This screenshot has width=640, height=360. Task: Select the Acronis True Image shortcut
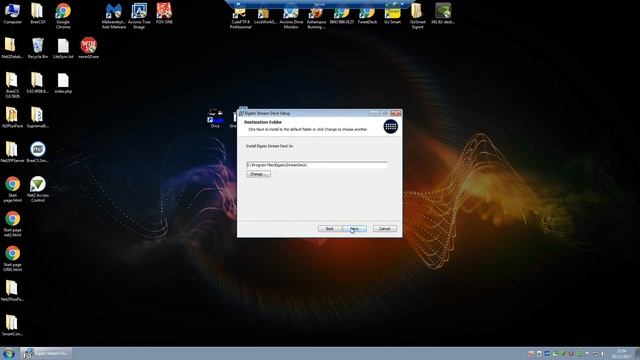[x=139, y=16]
